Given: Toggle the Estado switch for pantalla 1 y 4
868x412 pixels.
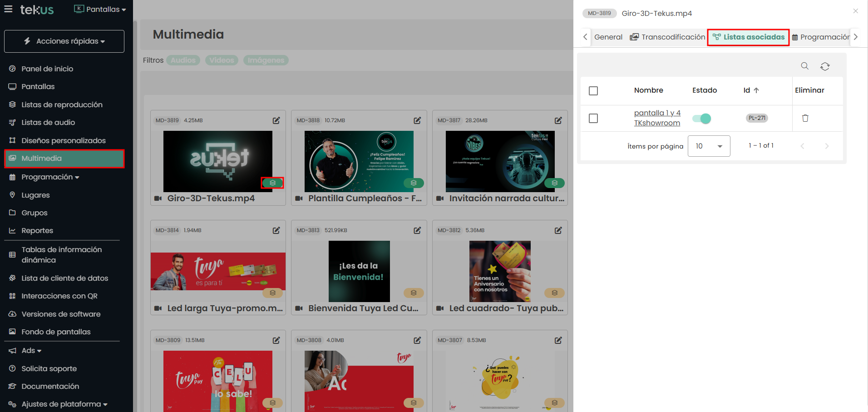Looking at the screenshot, I should coord(701,119).
